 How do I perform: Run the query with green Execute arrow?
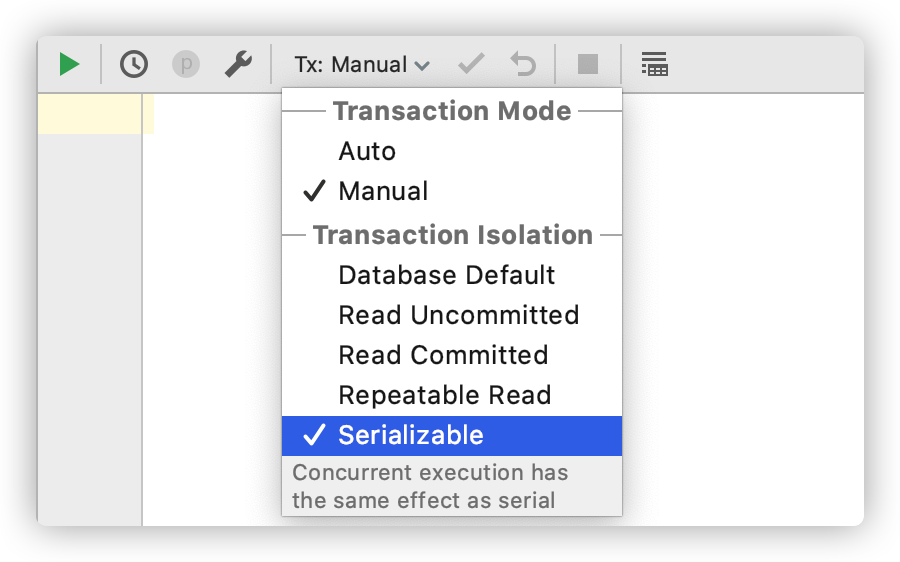click(x=69, y=64)
